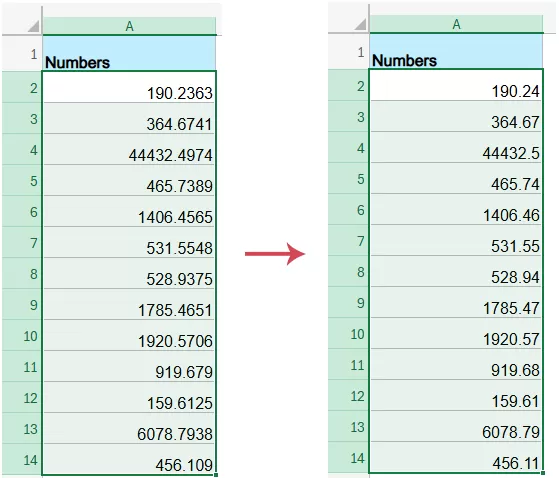
Task: Click row 9 header in left sheet
Action: pyautogui.click(x=22, y=304)
